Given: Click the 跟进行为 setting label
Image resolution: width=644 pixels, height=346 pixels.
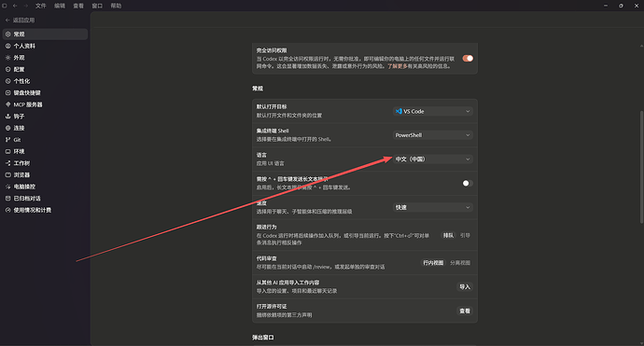Looking at the screenshot, I should [x=267, y=227].
